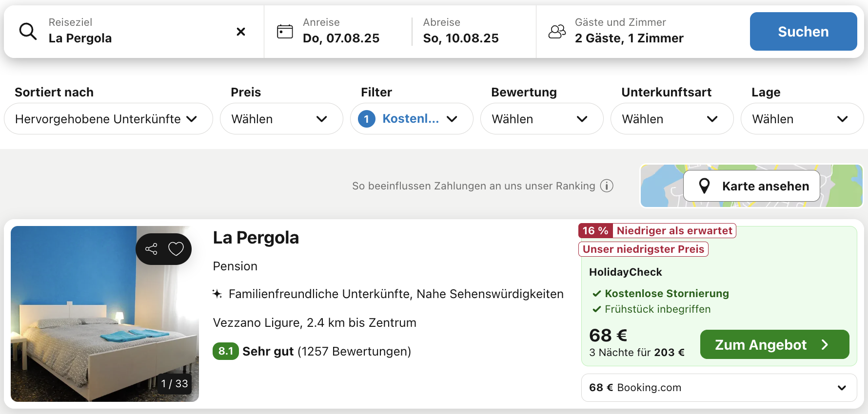Click the 68 € price per night

pos(608,335)
